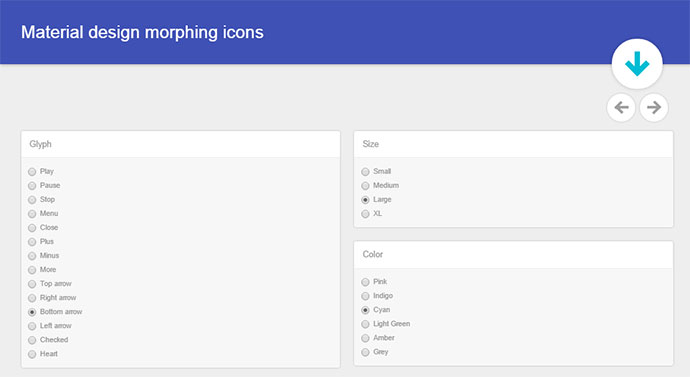Click the right arrow next icon button
This screenshot has width=690, height=377.
click(654, 107)
